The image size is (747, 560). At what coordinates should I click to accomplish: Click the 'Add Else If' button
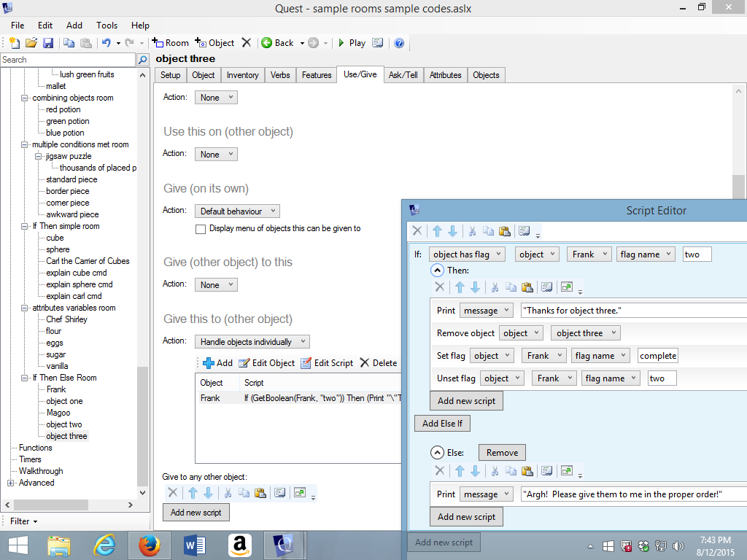(x=442, y=423)
